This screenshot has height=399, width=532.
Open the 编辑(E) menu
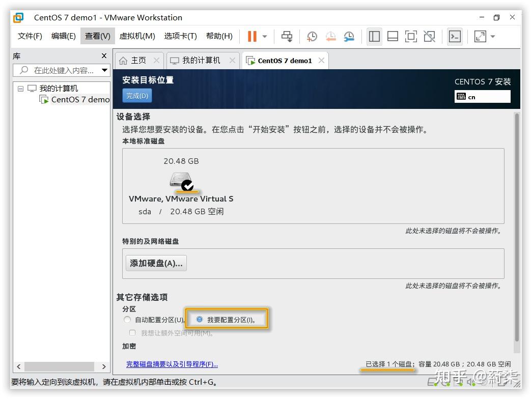[64, 36]
